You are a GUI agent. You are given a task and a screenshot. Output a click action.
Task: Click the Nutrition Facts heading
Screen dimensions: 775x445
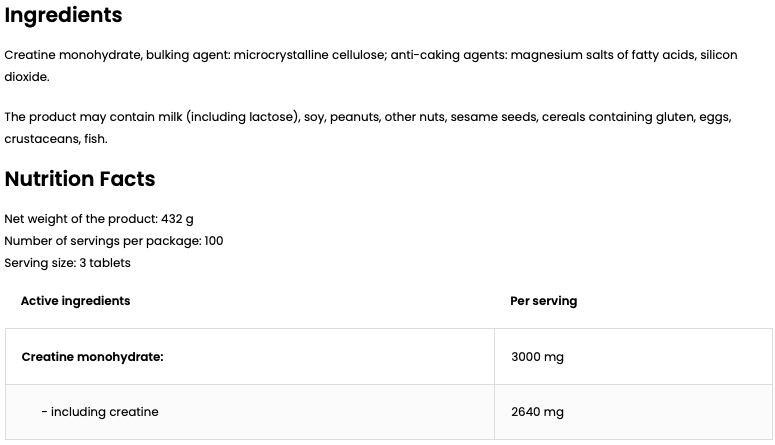tap(80, 179)
